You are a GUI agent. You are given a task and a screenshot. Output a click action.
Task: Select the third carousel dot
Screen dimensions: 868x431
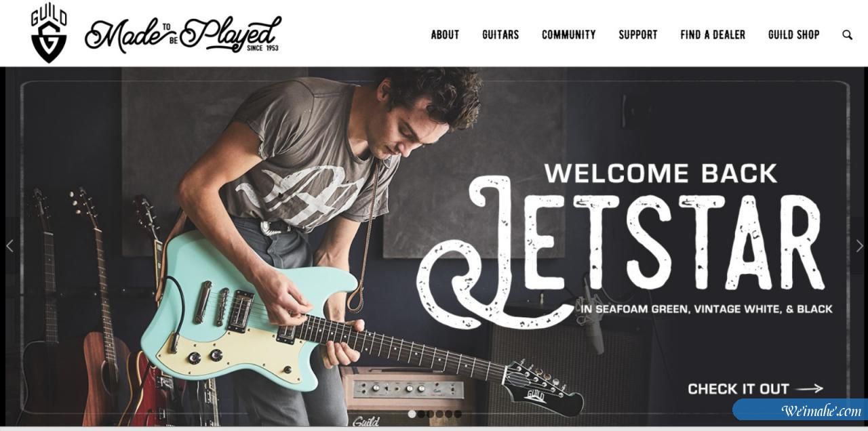point(430,414)
